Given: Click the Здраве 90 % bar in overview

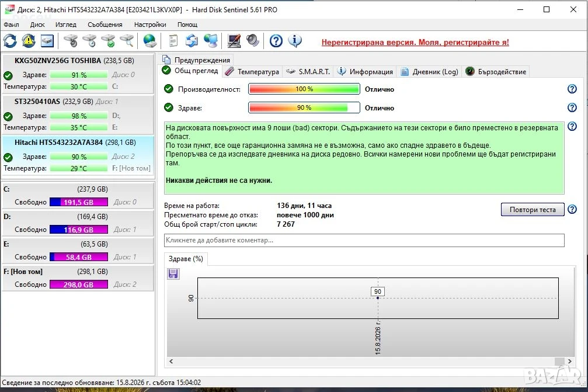Looking at the screenshot, I should pos(304,107).
